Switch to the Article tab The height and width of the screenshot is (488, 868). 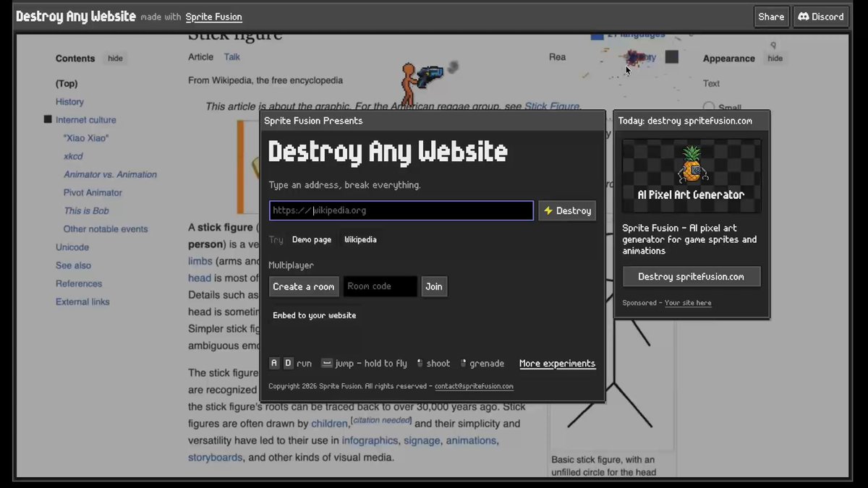point(201,57)
